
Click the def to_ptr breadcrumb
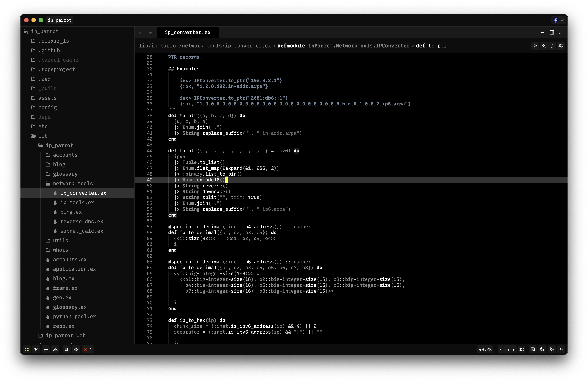click(431, 46)
